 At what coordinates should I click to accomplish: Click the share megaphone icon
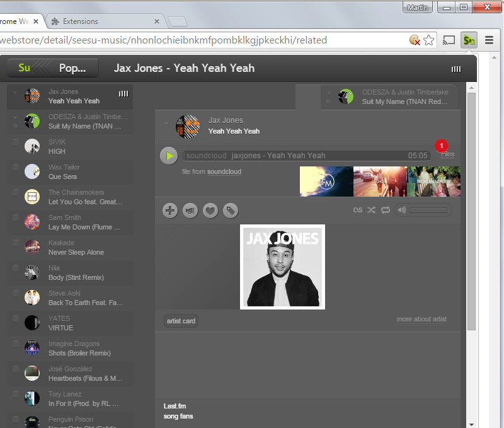coord(190,211)
